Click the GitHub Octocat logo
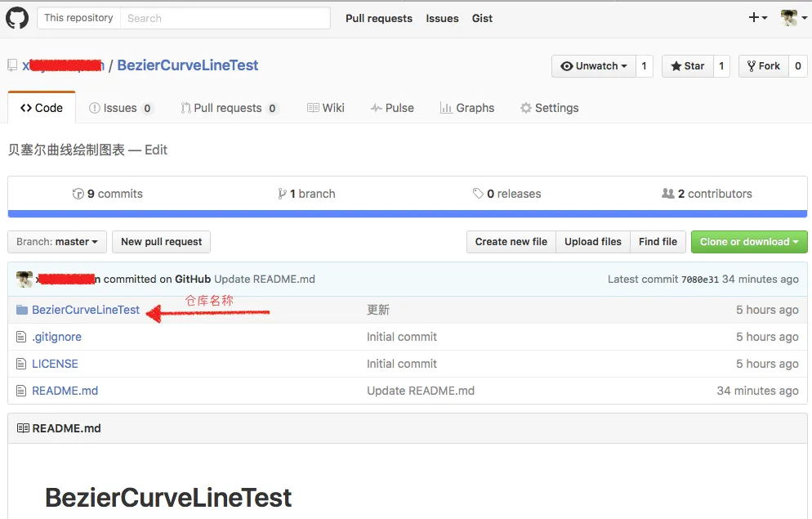 click(x=17, y=18)
